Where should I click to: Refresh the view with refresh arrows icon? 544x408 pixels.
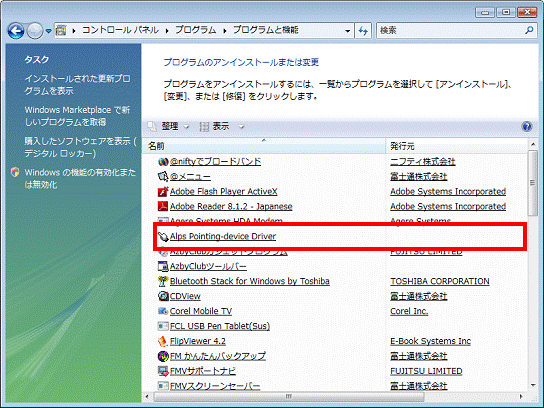[363, 31]
